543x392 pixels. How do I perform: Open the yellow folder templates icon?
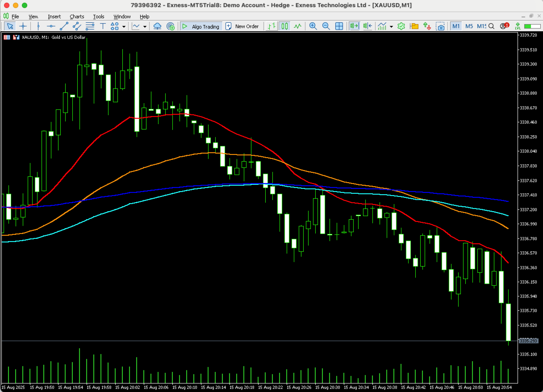tap(414, 26)
